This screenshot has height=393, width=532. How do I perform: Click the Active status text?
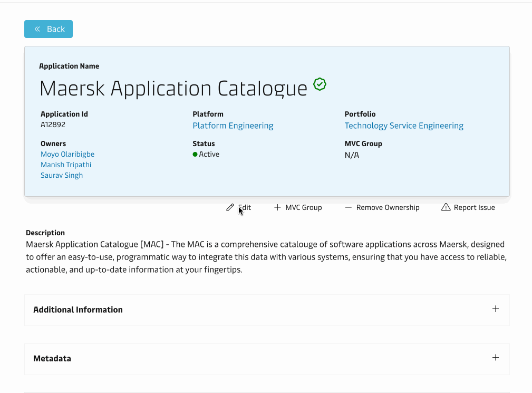(x=209, y=154)
